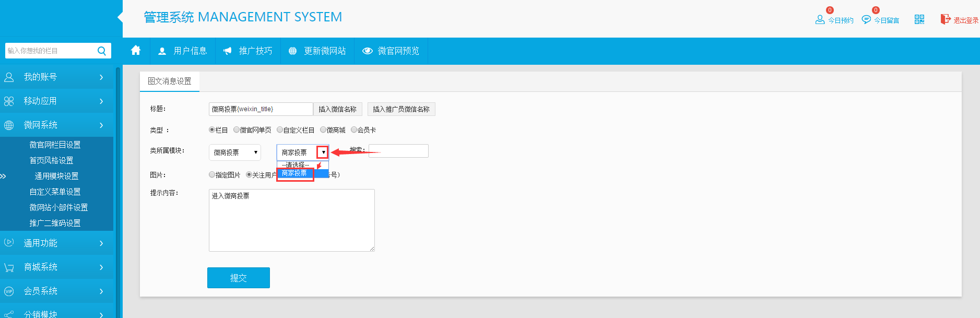Click the 插入微信名称 button
Screen dimensions: 980x318
pos(337,109)
